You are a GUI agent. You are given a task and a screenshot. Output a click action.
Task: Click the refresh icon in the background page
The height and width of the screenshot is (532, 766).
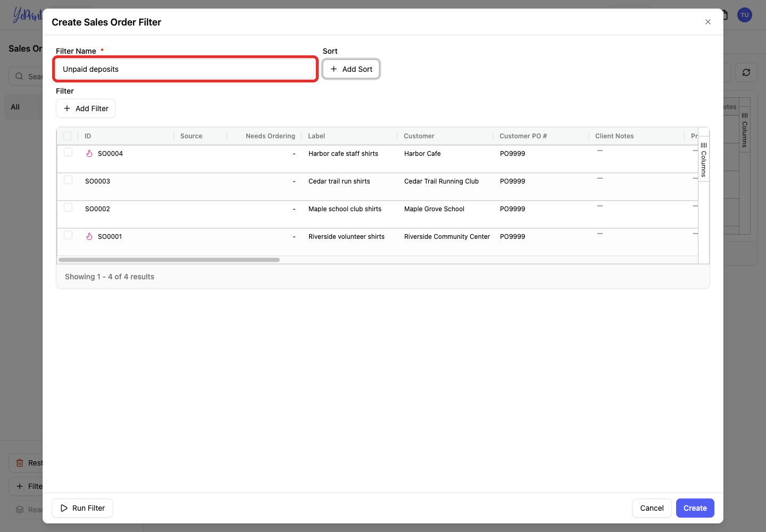[746, 72]
